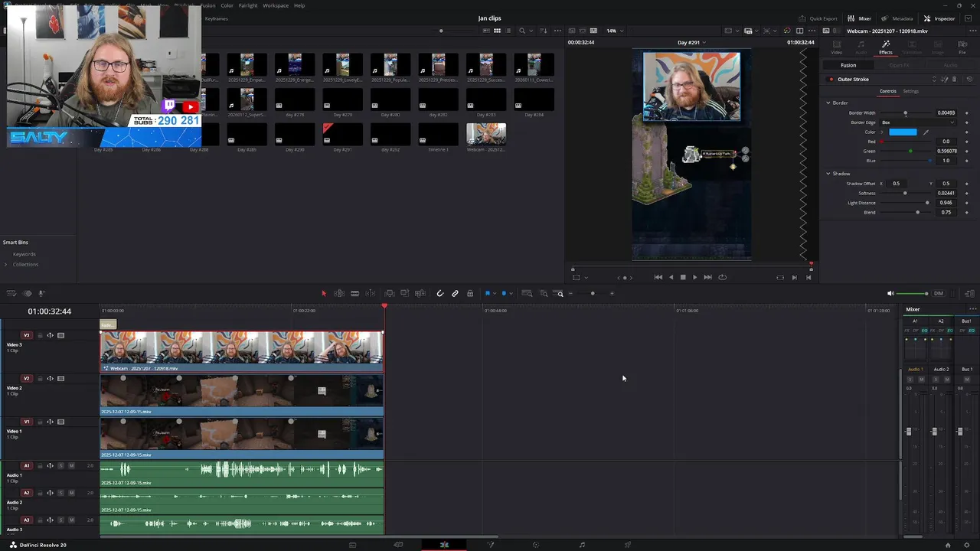This screenshot has width=980, height=551.
Task: Toggle loop playback in viewer
Action: point(722,277)
